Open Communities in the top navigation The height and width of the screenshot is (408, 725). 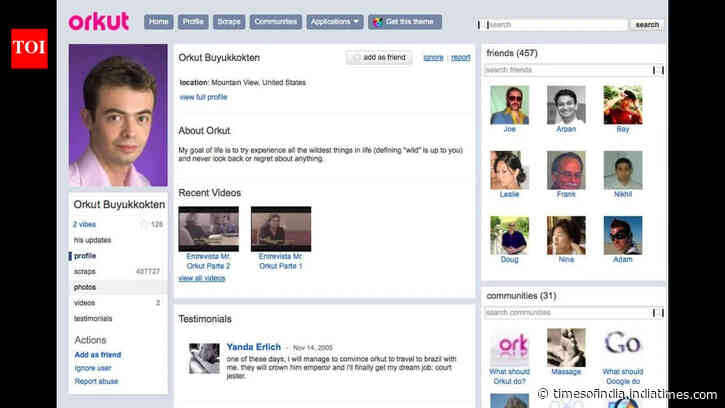coord(276,22)
